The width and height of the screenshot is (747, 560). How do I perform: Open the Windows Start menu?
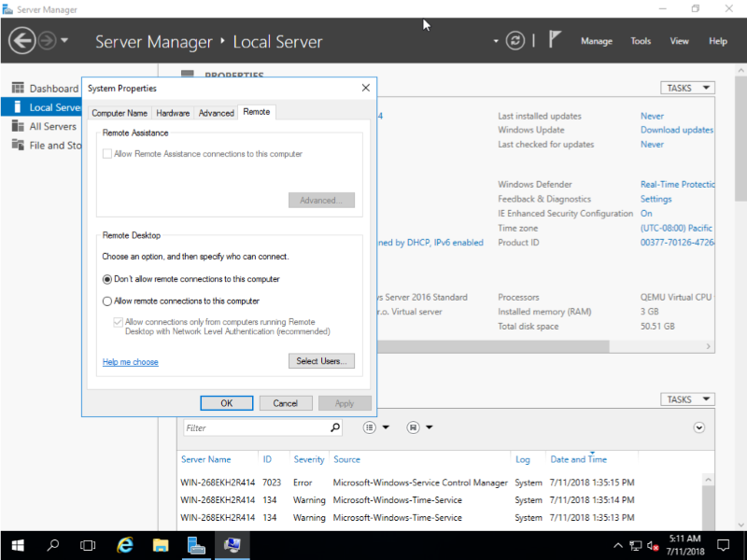[18, 545]
